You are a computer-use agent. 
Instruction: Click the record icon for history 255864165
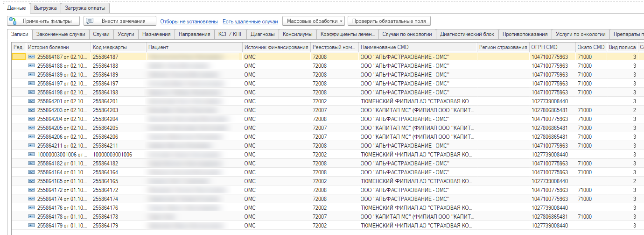point(32,181)
